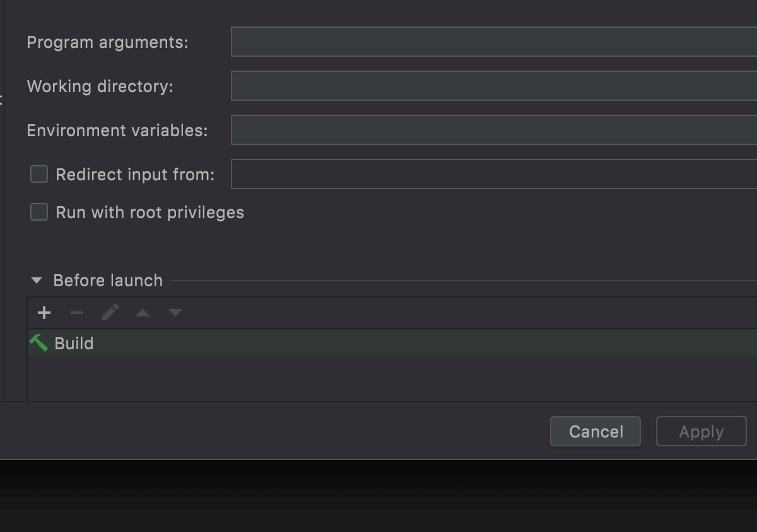Toggle Run with root privileges
Screen dimensions: 757x532
pyautogui.click(x=39, y=212)
